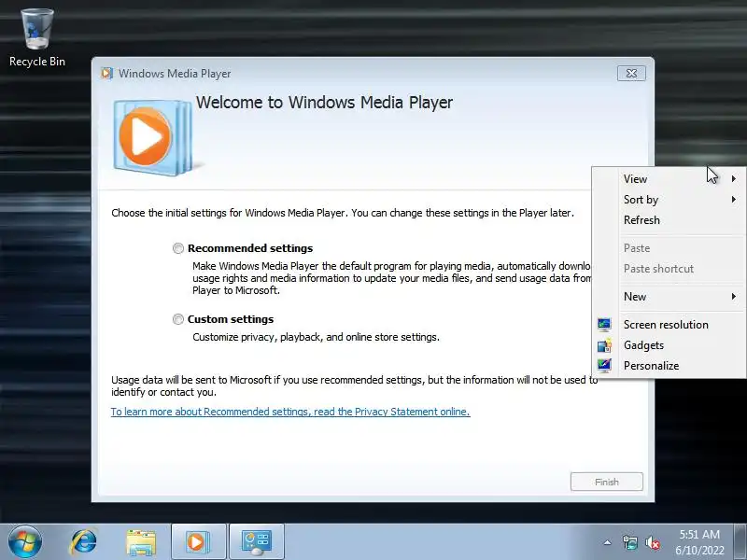Viewport: 747px width, 560px height.
Task: Open the Control Panel taskbar button
Action: pyautogui.click(x=257, y=541)
